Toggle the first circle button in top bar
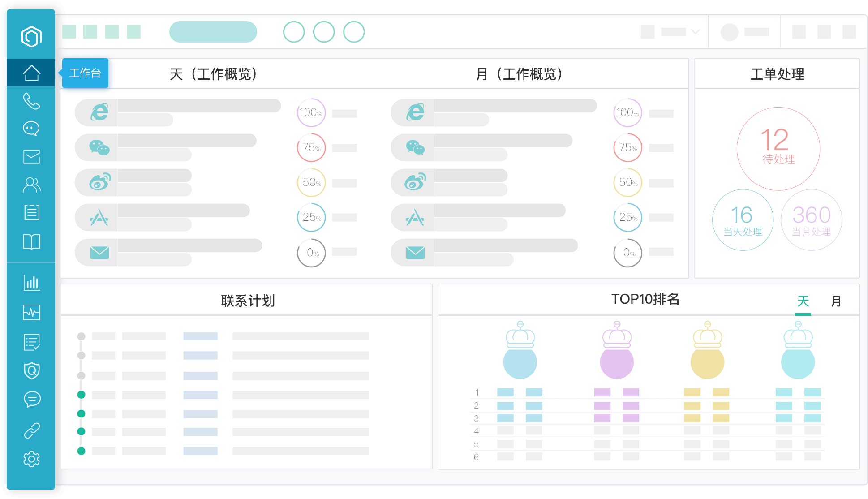 pyautogui.click(x=294, y=32)
